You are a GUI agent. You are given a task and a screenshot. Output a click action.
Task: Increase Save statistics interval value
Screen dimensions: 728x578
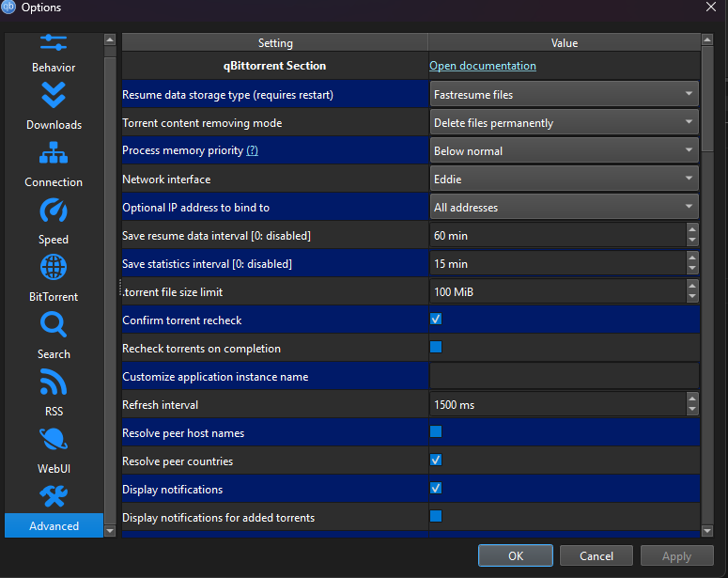click(x=692, y=258)
